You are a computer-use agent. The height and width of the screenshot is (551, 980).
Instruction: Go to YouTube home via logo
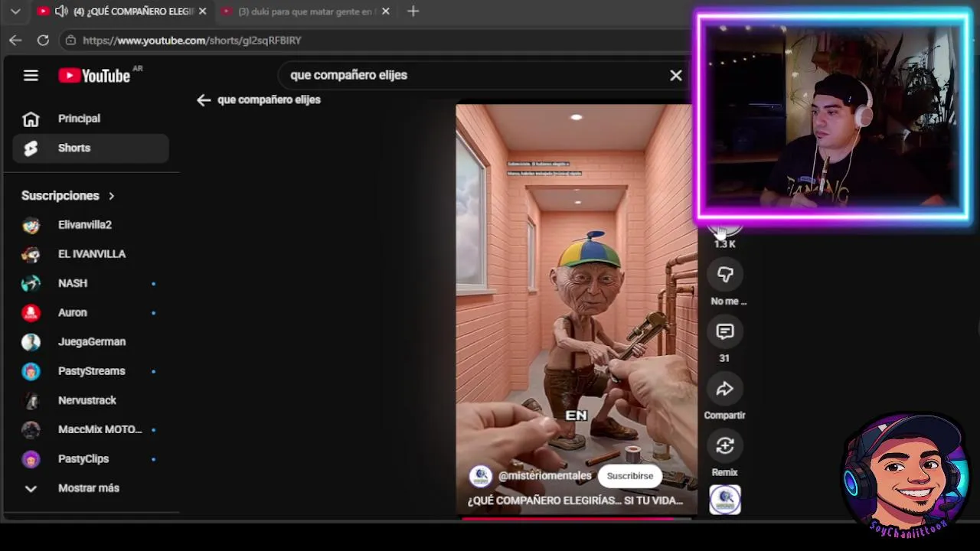[94, 76]
